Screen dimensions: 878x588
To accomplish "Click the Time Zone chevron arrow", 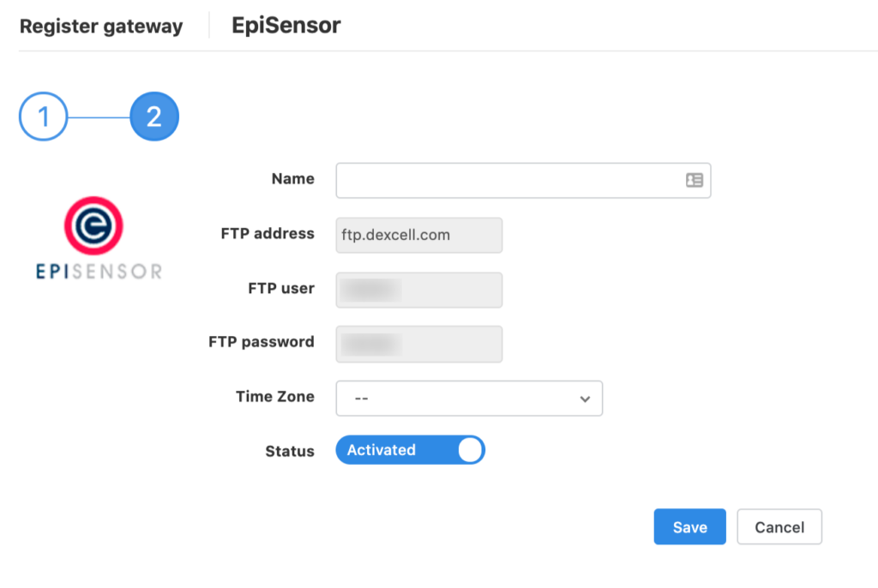I will 585,399.
